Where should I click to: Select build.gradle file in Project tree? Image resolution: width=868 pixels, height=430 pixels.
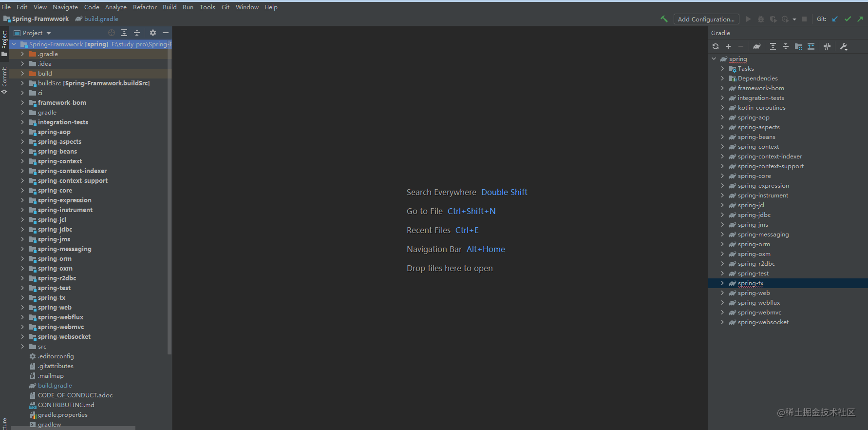(x=55, y=385)
